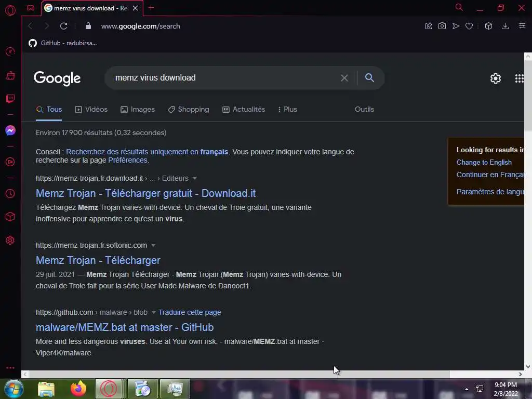The image size is (532, 399).
Task: Click the horizontal page scrollbar
Action: (x=239, y=374)
